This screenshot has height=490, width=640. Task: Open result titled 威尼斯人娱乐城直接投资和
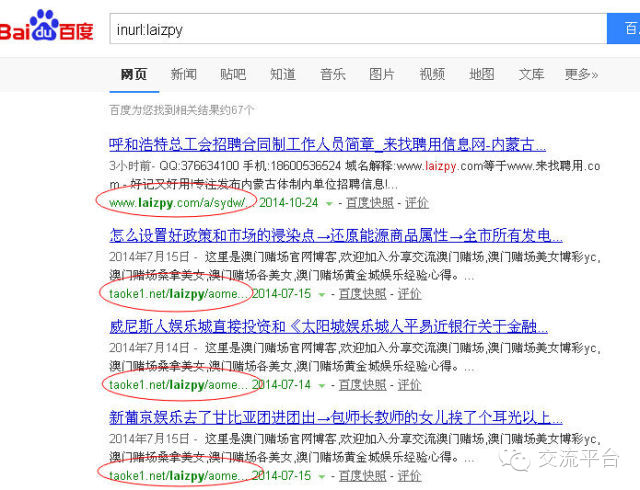(x=329, y=327)
